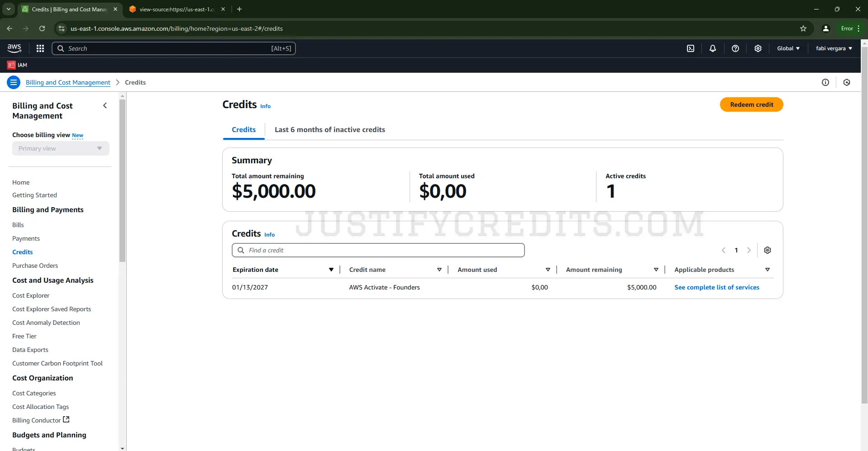Image resolution: width=868 pixels, height=451 pixels.
Task: Click the sidebar scroll down arrow
Action: (122, 448)
